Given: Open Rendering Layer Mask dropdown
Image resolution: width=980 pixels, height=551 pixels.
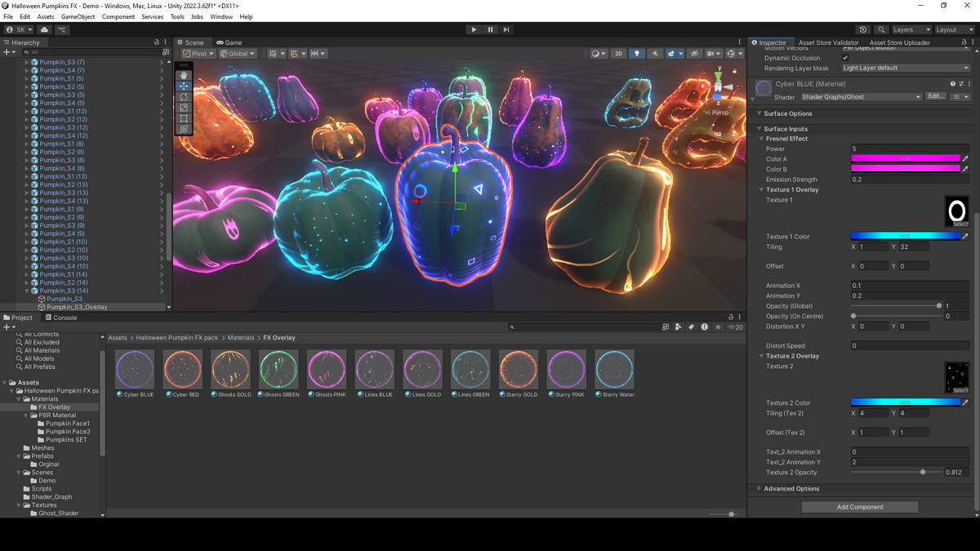Looking at the screenshot, I should pos(906,68).
